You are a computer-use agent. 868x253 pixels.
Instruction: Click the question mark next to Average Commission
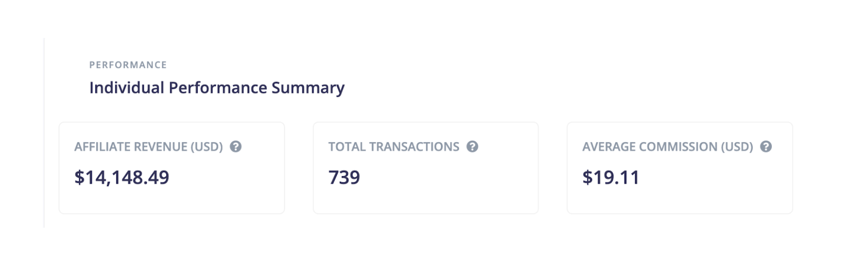pyautogui.click(x=766, y=146)
